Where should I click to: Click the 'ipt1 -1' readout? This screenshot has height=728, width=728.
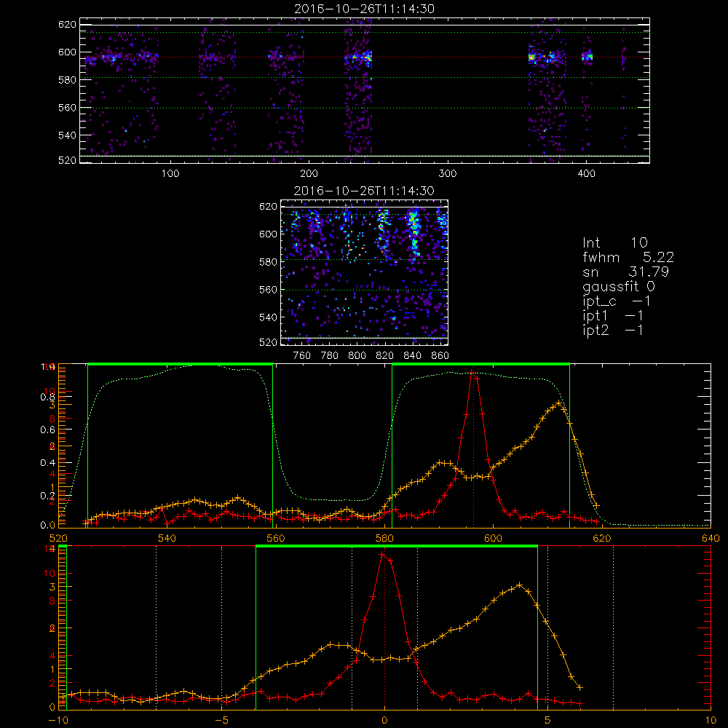(613, 316)
